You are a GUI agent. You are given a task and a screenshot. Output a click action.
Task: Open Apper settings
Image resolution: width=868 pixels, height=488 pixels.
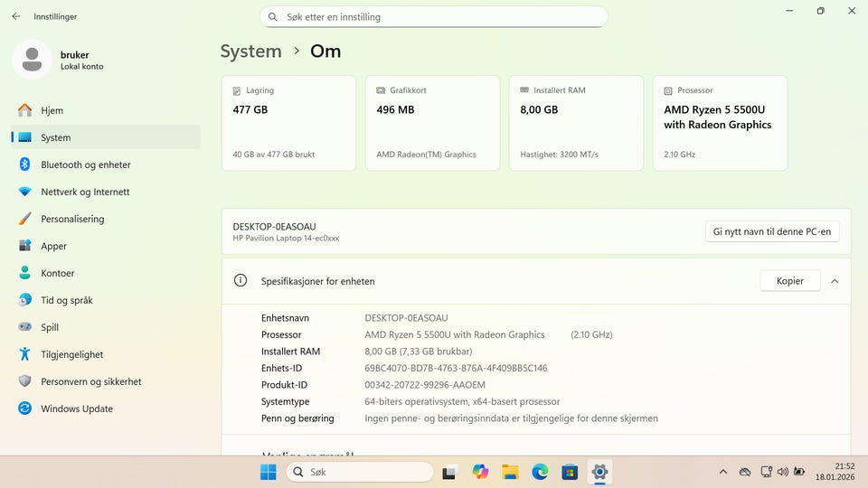[105, 246]
